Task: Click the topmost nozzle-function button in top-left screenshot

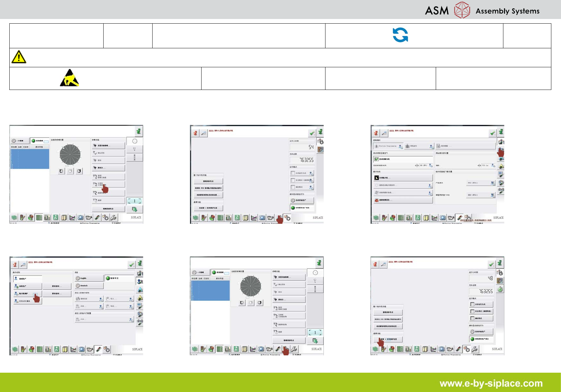Action: (x=108, y=146)
